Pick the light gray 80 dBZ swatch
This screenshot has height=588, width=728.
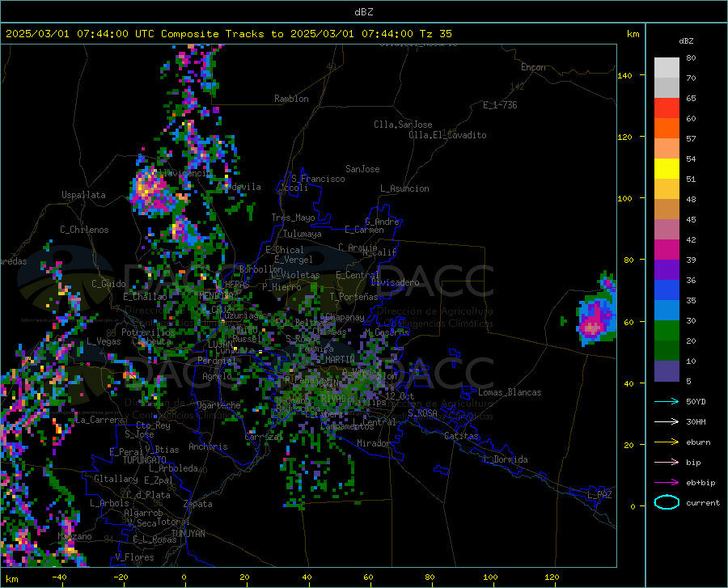(x=667, y=68)
